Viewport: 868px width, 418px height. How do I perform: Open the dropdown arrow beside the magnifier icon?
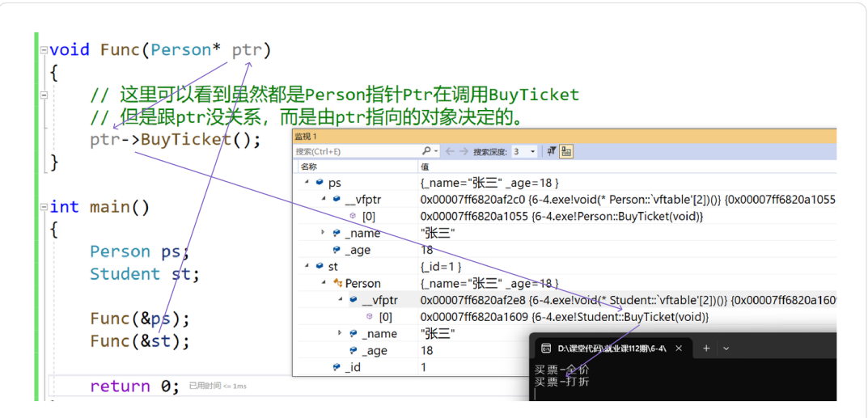coord(436,151)
